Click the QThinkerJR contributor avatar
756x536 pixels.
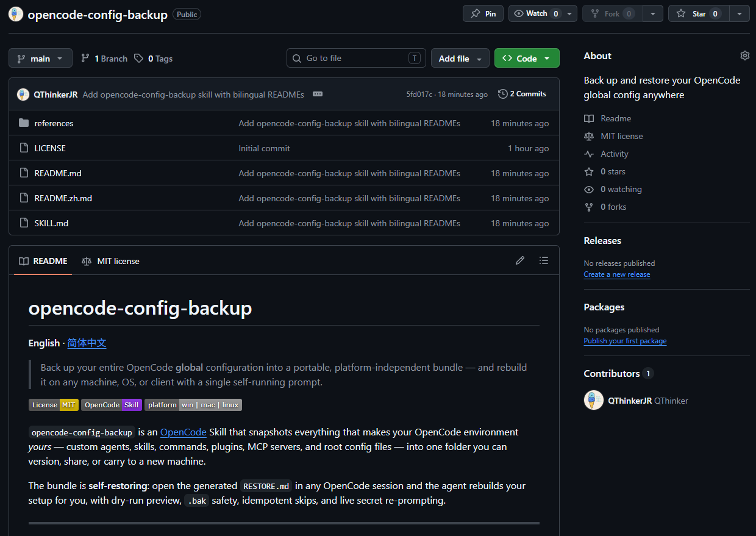(x=594, y=400)
